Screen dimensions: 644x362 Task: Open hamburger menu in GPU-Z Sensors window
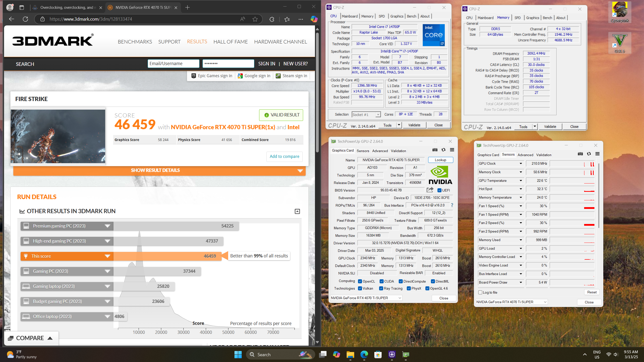coord(597,154)
